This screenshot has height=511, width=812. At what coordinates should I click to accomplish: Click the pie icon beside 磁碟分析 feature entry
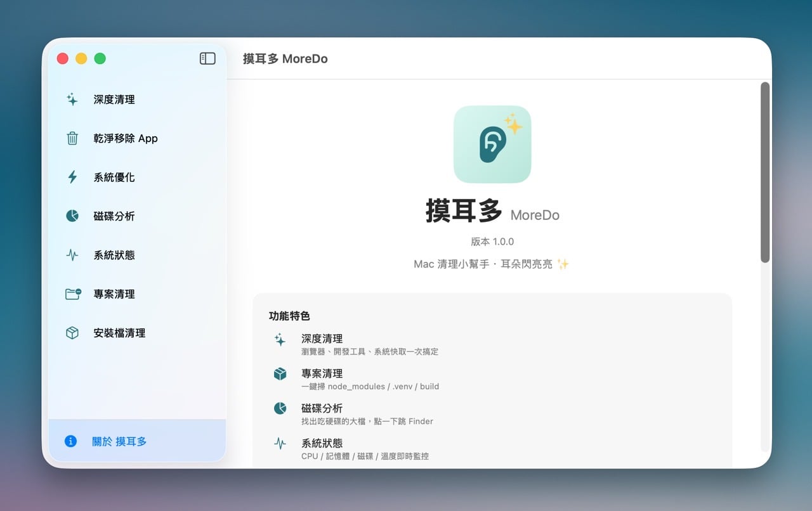click(280, 409)
